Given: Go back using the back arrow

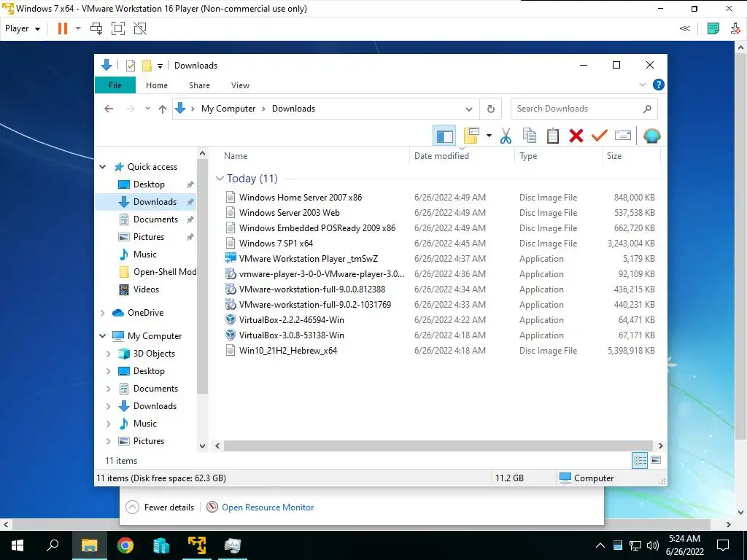Looking at the screenshot, I should (109, 109).
